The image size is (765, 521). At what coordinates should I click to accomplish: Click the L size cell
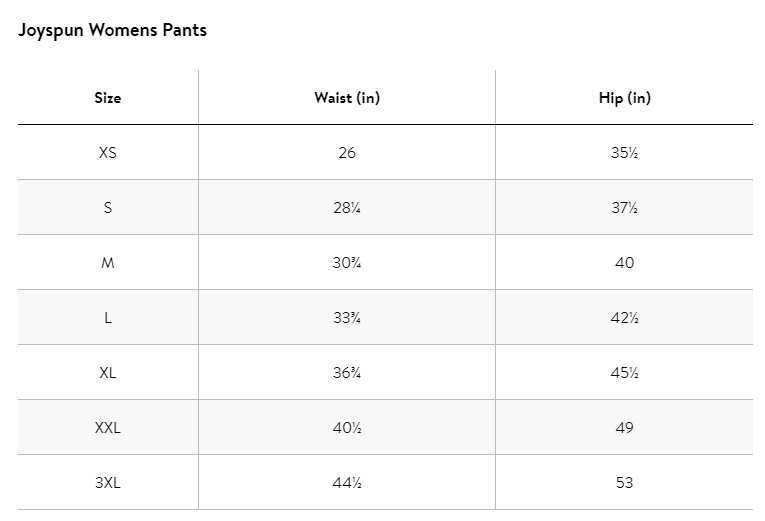coord(108,318)
